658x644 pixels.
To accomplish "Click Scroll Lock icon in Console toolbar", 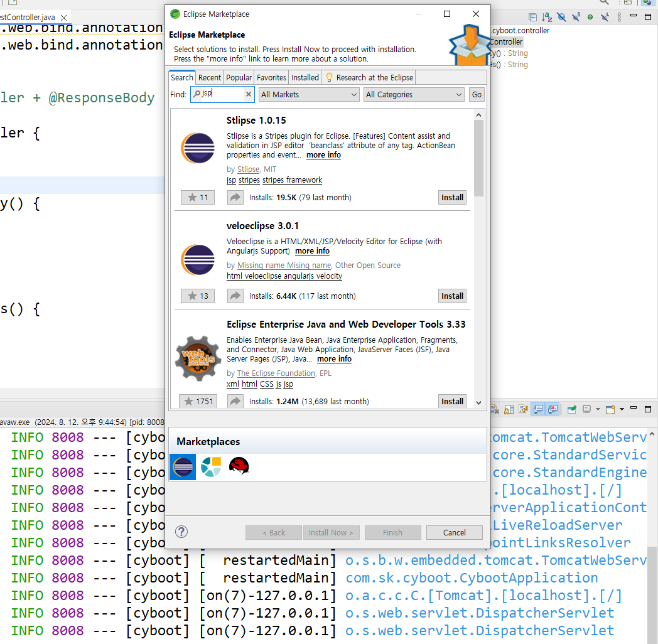I will tap(509, 409).
